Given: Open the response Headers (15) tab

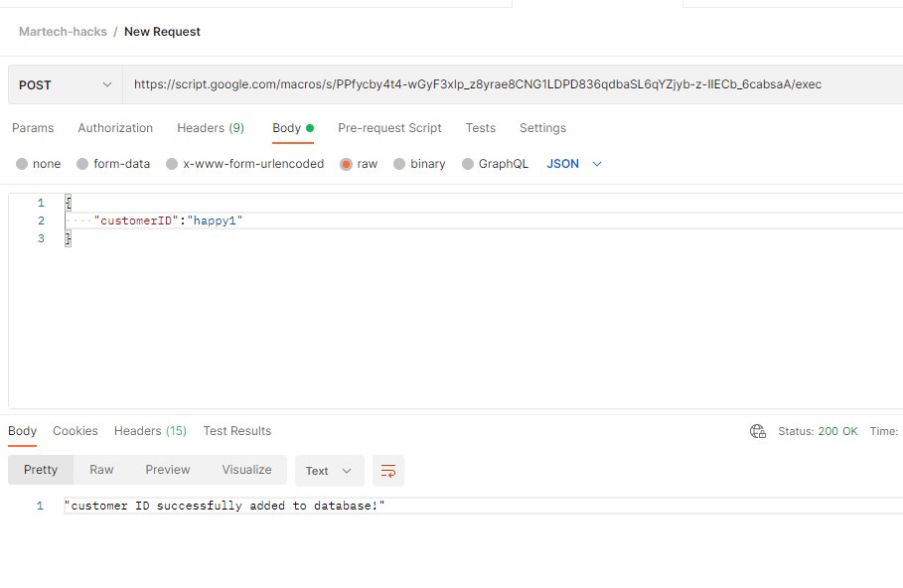Looking at the screenshot, I should coord(150,431).
